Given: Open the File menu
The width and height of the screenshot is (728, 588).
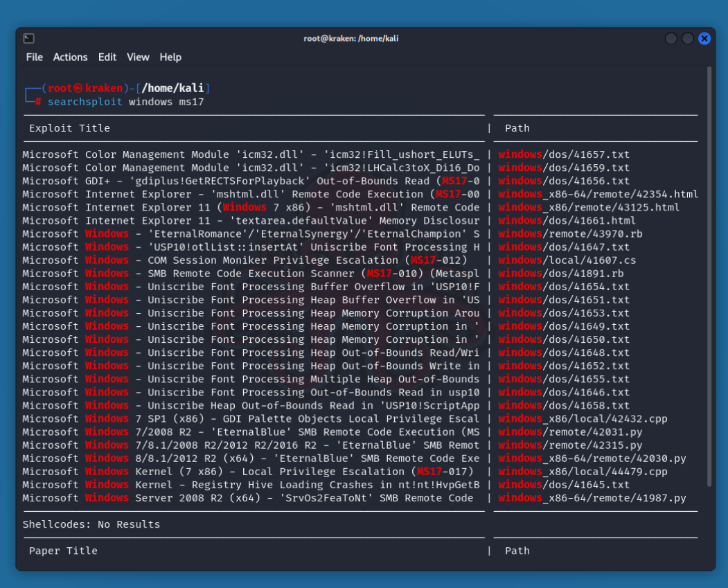Looking at the screenshot, I should (35, 57).
